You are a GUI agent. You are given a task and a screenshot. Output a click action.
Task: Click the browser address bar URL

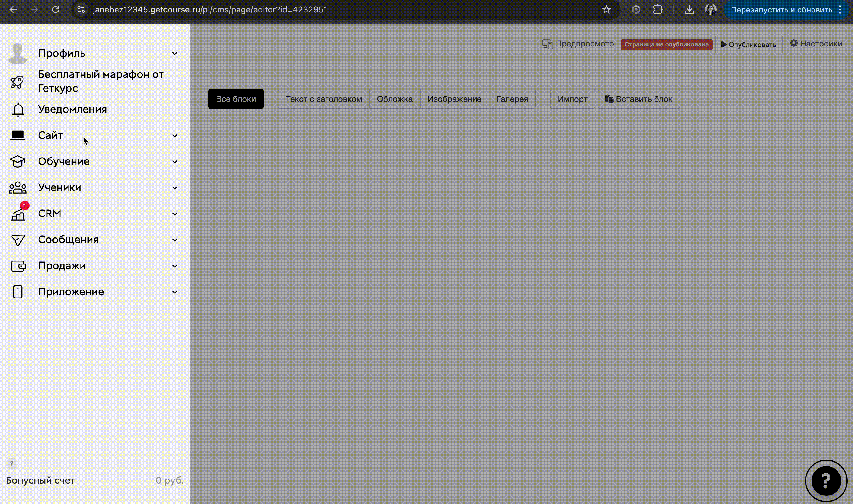tap(210, 9)
